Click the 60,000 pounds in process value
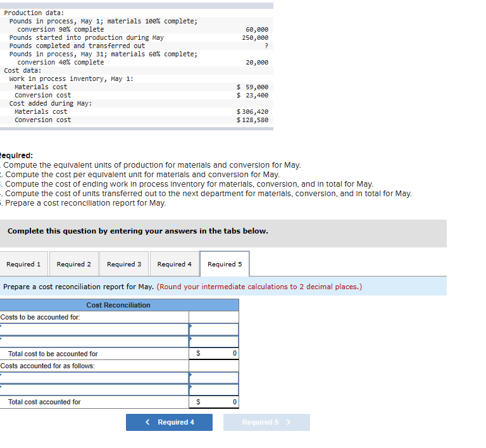The width and height of the screenshot is (486, 448). coord(257,30)
